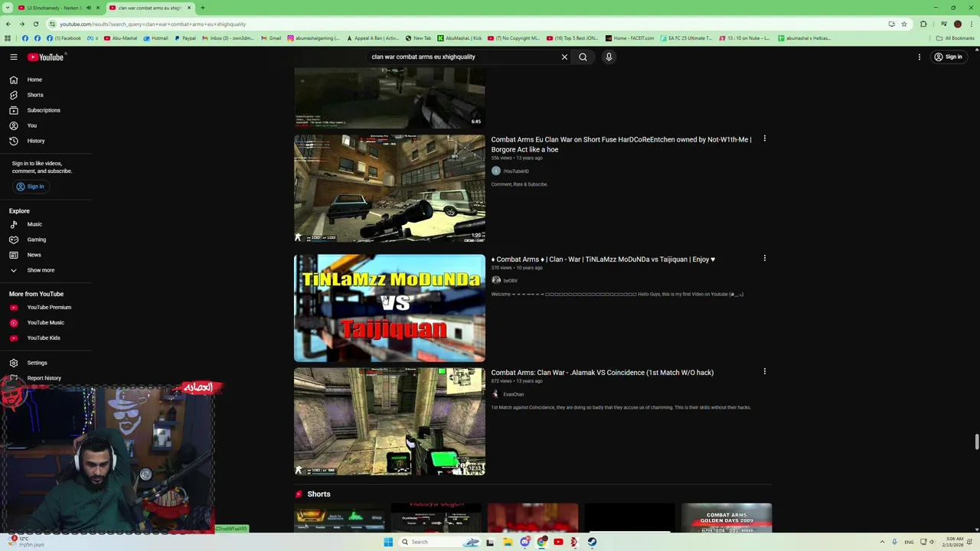Image resolution: width=980 pixels, height=551 pixels.
Task: Open Report history in the sidebar
Action: point(44,378)
